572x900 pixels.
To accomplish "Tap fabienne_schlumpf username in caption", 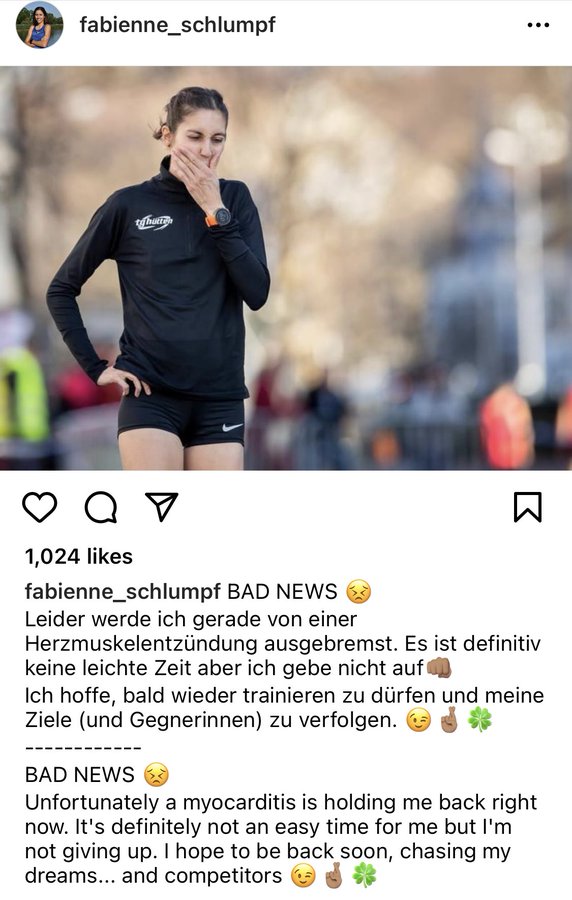I will pos(122,592).
